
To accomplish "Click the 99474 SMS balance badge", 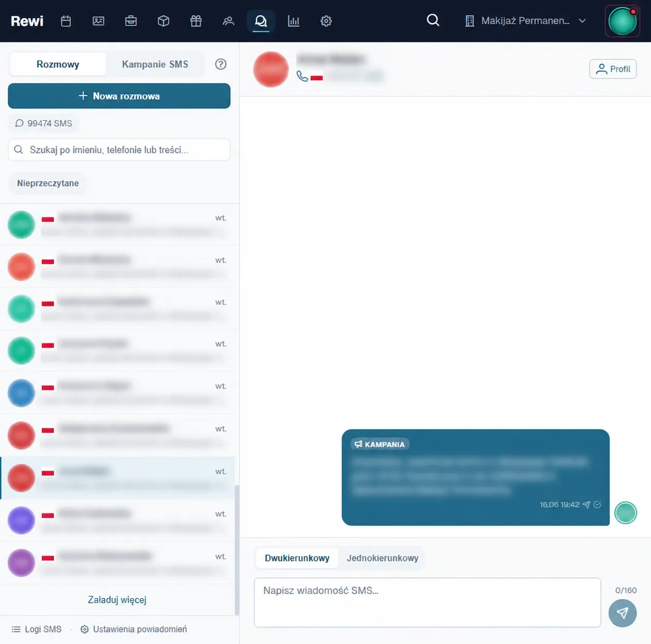I will 44,123.
